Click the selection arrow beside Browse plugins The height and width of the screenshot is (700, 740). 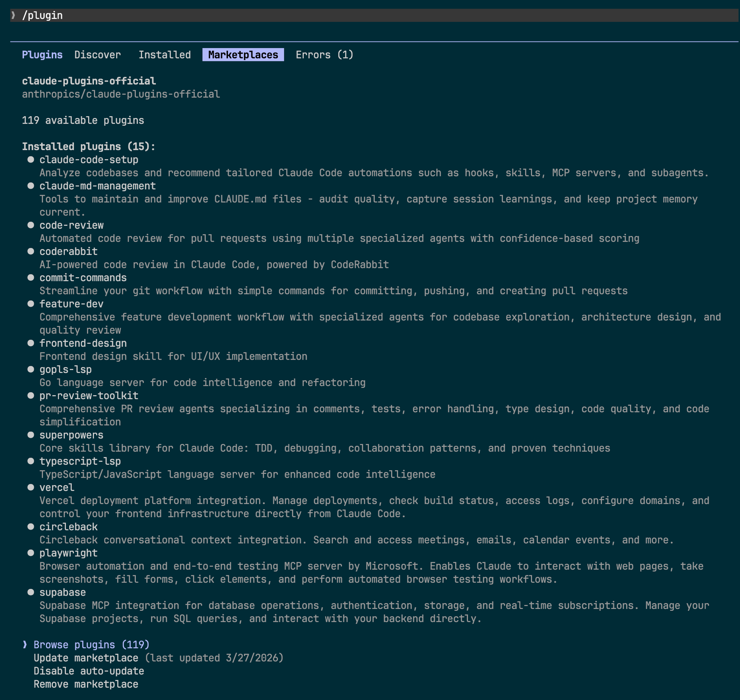[25, 645]
